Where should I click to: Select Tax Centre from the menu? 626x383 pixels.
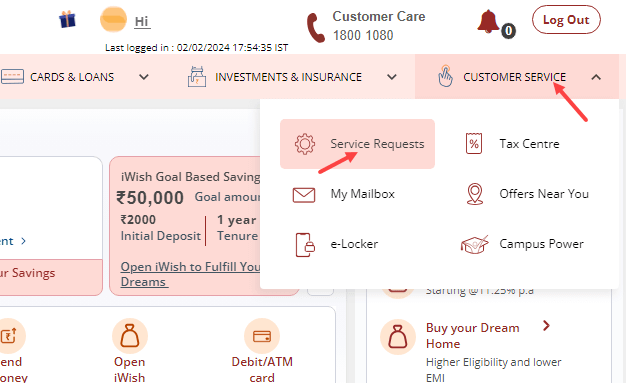tap(529, 144)
